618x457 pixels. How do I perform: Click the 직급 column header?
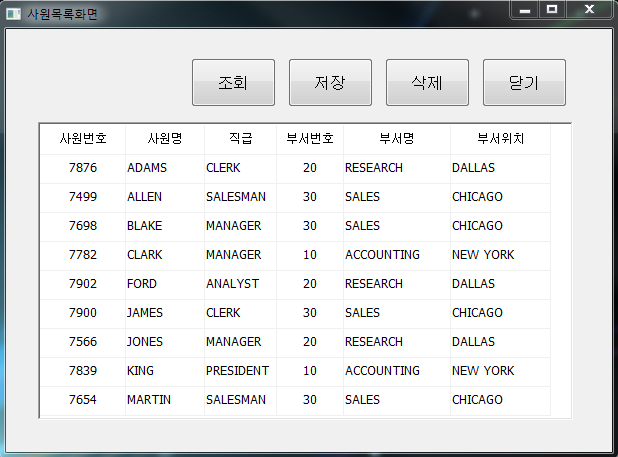[240, 139]
